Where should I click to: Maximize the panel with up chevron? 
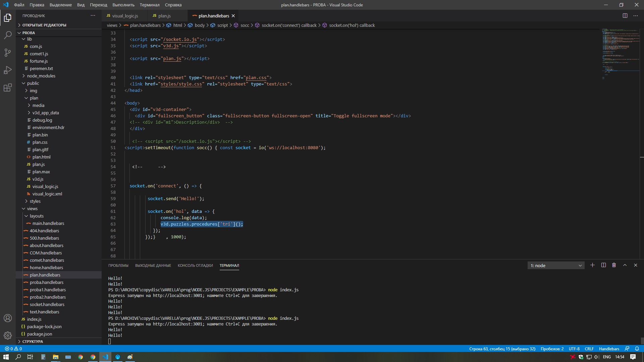pyautogui.click(x=625, y=265)
